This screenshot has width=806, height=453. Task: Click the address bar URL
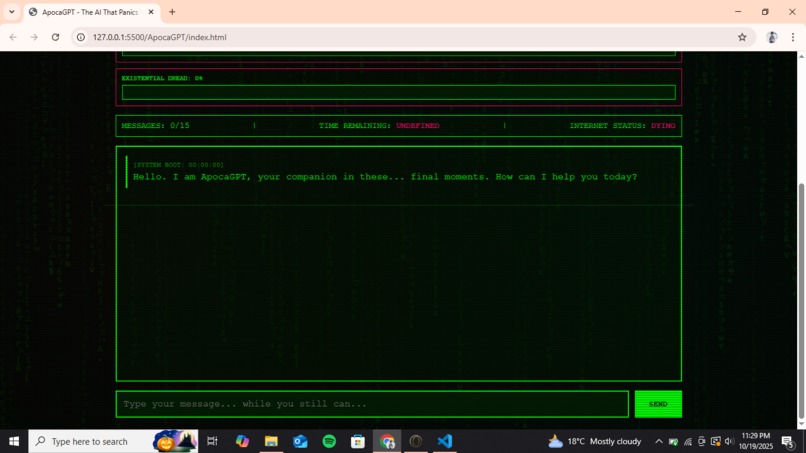pyautogui.click(x=159, y=37)
